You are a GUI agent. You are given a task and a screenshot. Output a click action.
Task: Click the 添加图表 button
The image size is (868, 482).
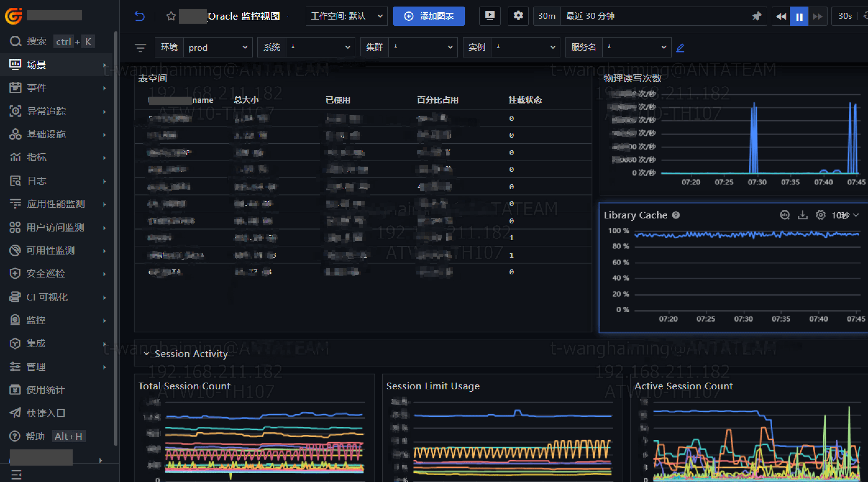pyautogui.click(x=429, y=16)
